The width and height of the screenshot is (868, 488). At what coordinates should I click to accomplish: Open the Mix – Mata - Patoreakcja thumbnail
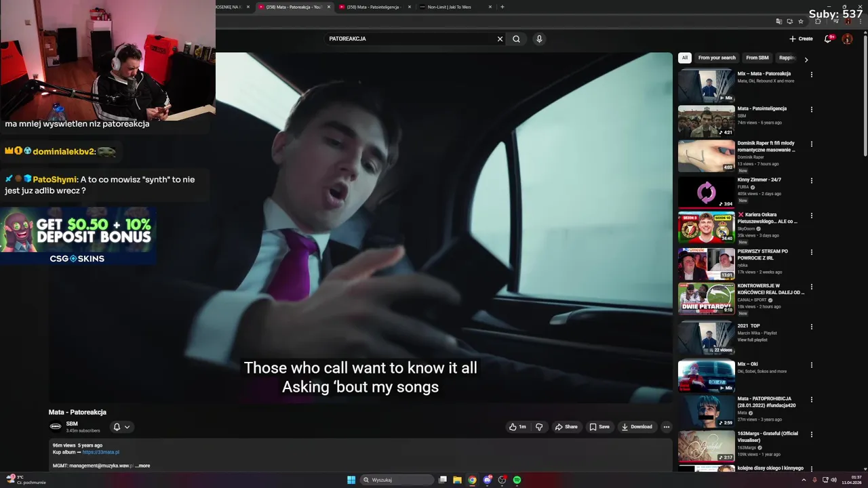coord(707,85)
